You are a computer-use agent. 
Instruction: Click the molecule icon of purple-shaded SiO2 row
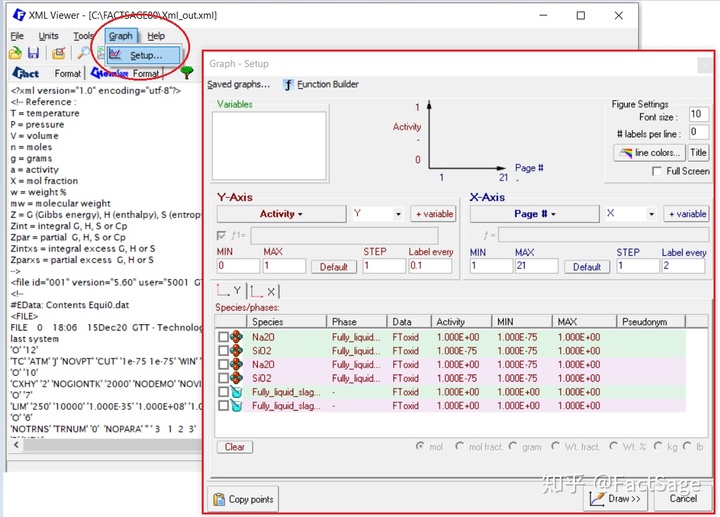[236, 378]
